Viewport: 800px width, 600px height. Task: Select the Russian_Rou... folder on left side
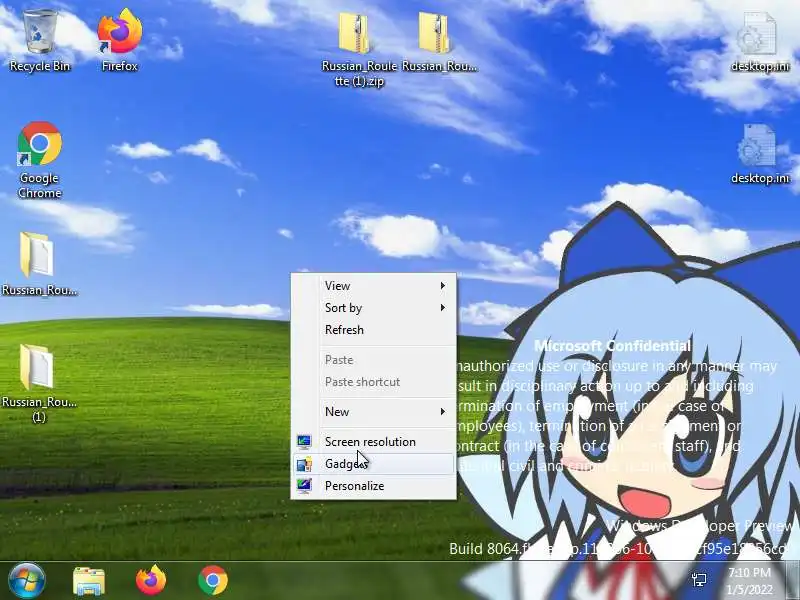[39, 264]
